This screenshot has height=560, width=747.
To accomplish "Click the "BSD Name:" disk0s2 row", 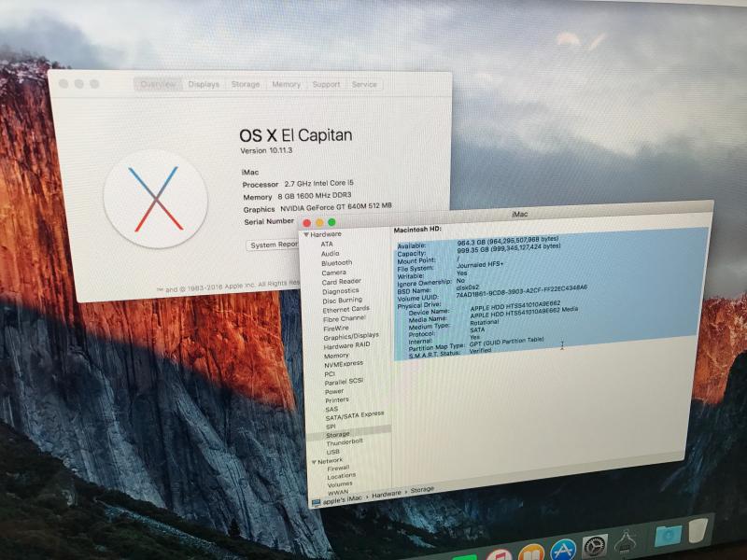I will 438,289.
